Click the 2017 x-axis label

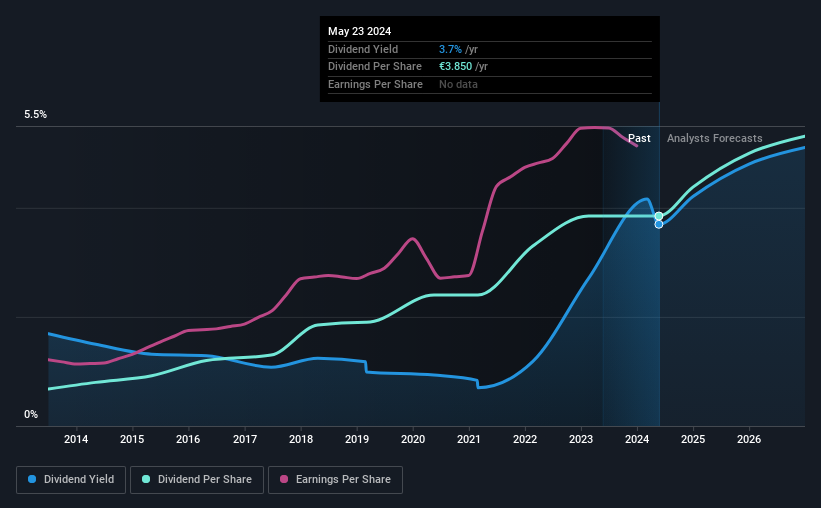click(x=245, y=439)
